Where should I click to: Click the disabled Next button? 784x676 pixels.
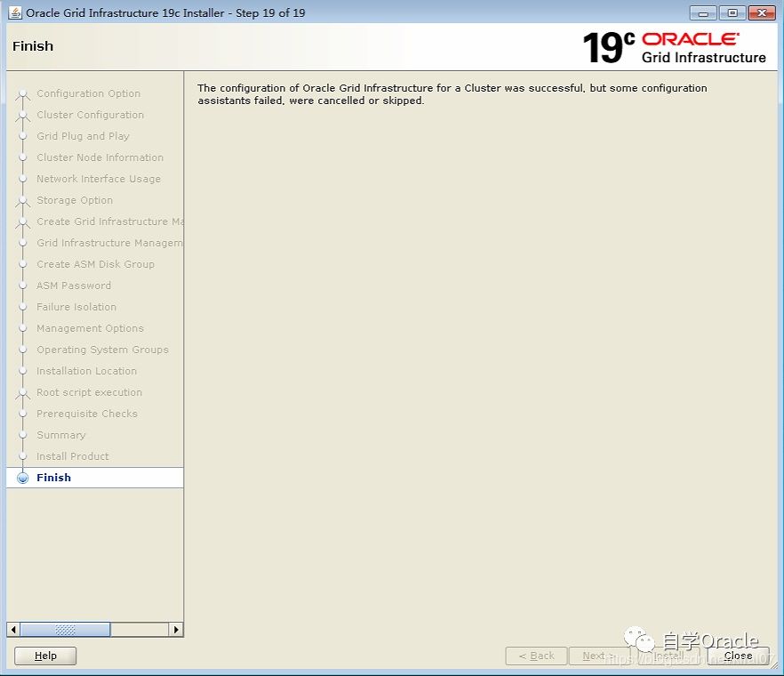pos(599,656)
